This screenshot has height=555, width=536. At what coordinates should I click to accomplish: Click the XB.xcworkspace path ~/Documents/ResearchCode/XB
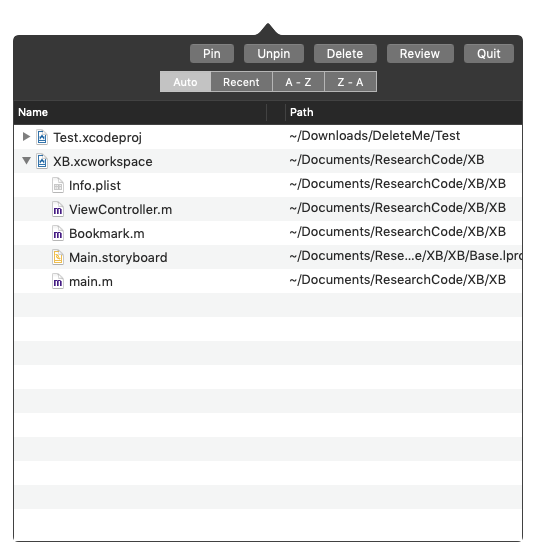pyautogui.click(x=387, y=160)
